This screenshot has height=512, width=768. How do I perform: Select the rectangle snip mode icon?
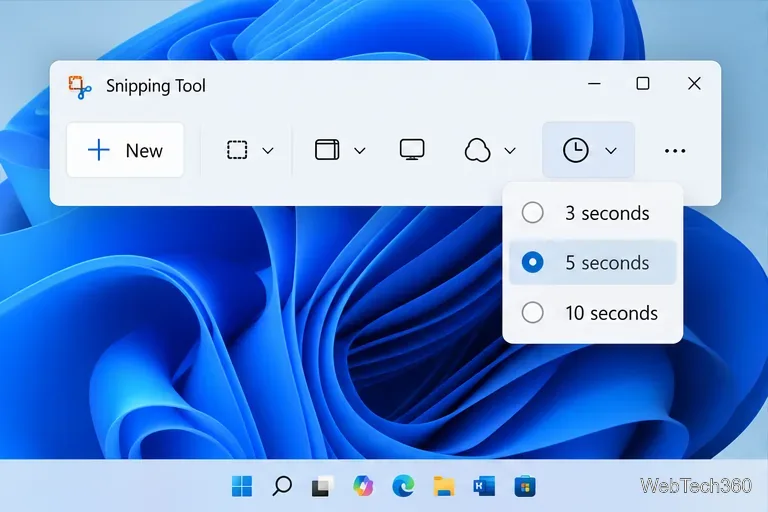click(x=237, y=150)
